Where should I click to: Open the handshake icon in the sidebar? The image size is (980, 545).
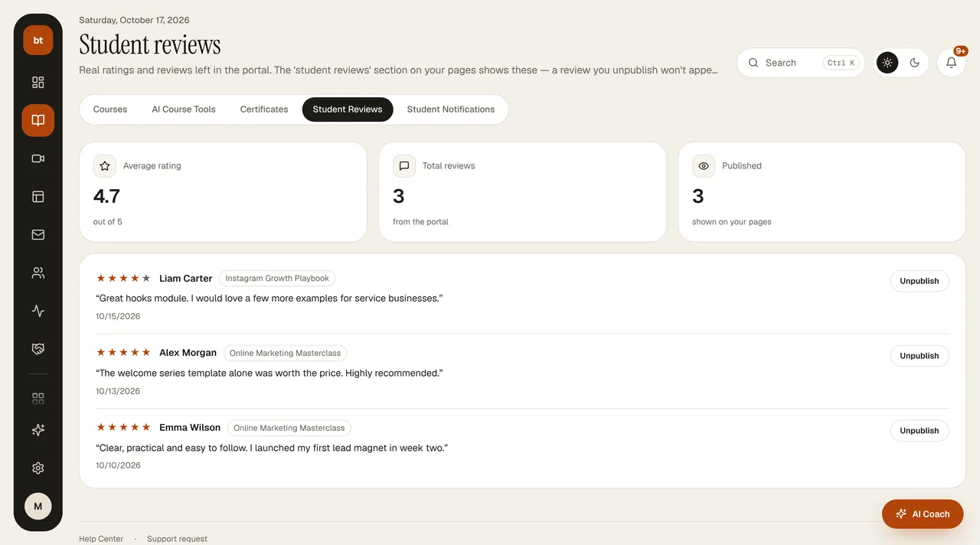pos(38,349)
